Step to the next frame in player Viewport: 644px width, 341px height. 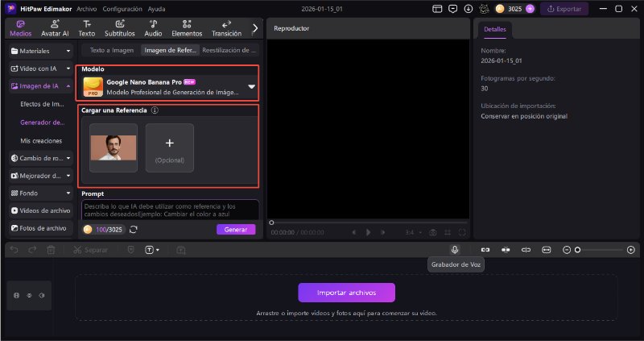pos(383,232)
